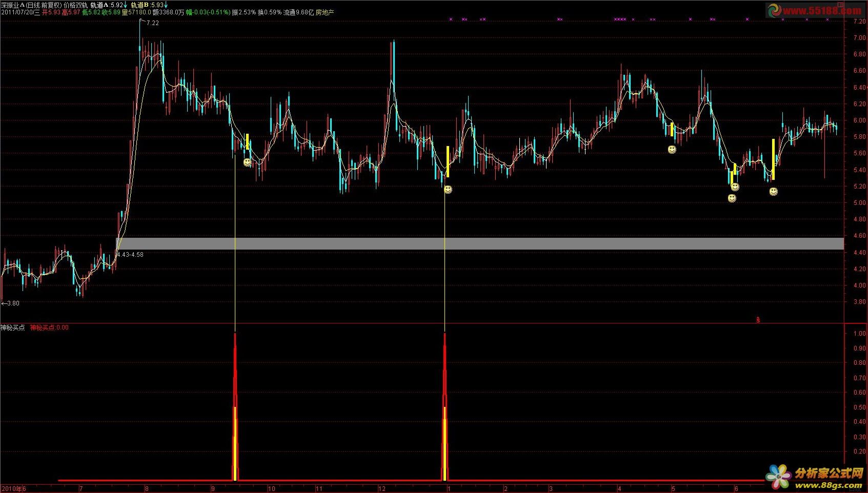Click the turnover rate 换0.59%
868x493 pixels.
[x=270, y=12]
